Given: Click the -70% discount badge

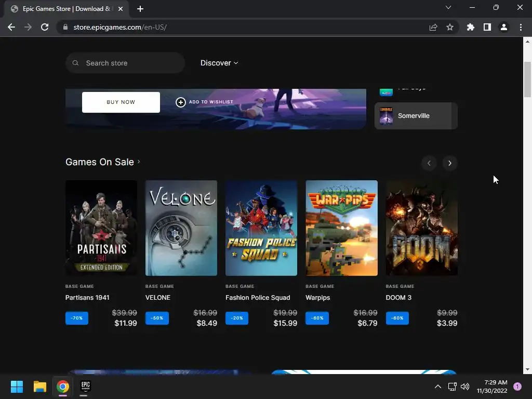Looking at the screenshot, I should pyautogui.click(x=77, y=318).
